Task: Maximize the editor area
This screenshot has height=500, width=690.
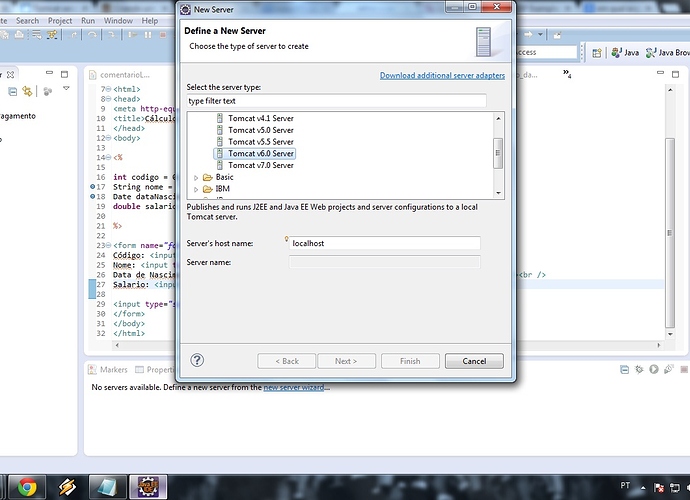Action: pos(675,74)
